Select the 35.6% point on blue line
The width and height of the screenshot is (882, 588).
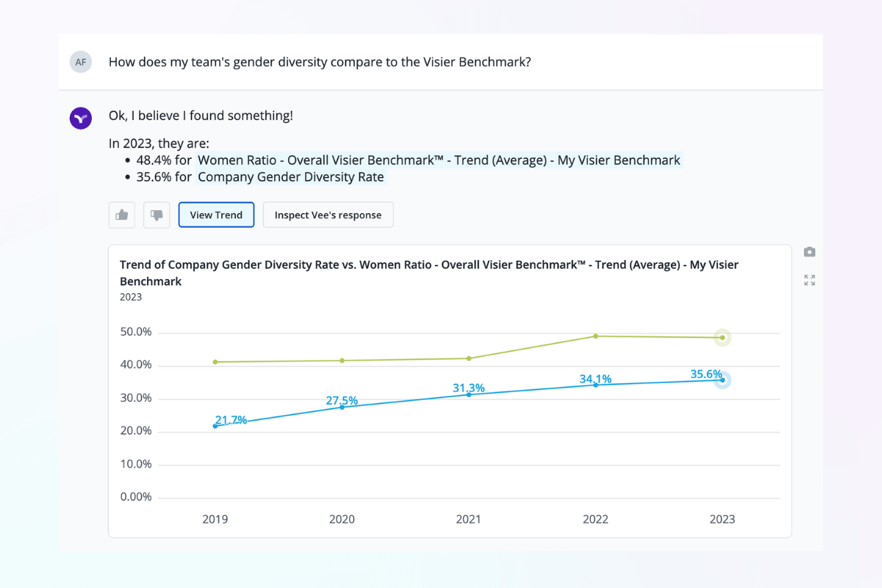point(723,380)
